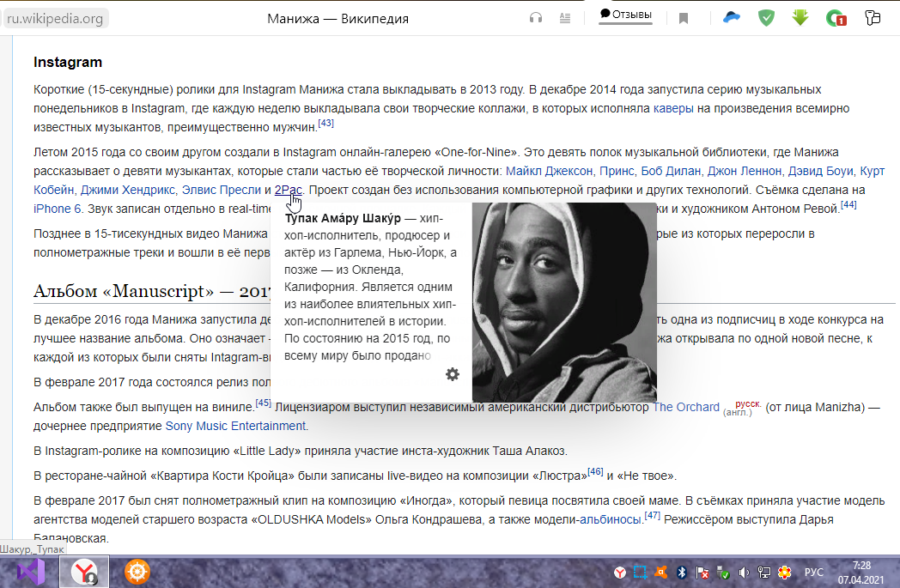
Task: Click the red flower tray icon
Action: coord(785,573)
